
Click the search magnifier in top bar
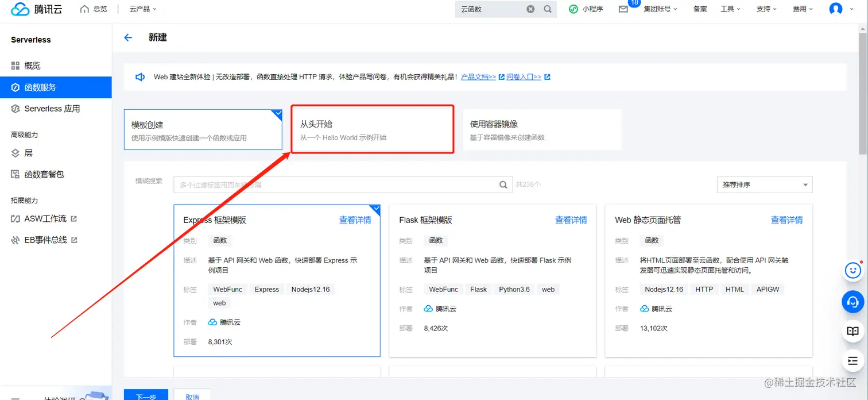coord(548,9)
